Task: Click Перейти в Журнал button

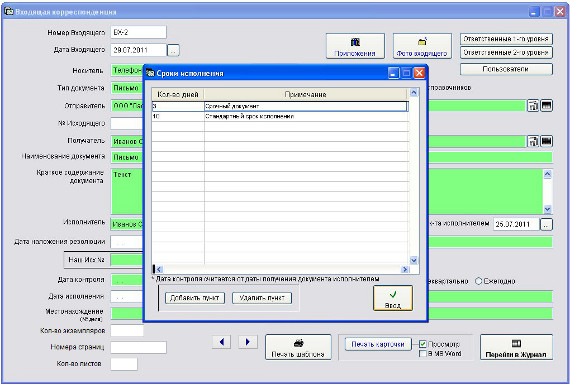Action: pyautogui.click(x=516, y=347)
